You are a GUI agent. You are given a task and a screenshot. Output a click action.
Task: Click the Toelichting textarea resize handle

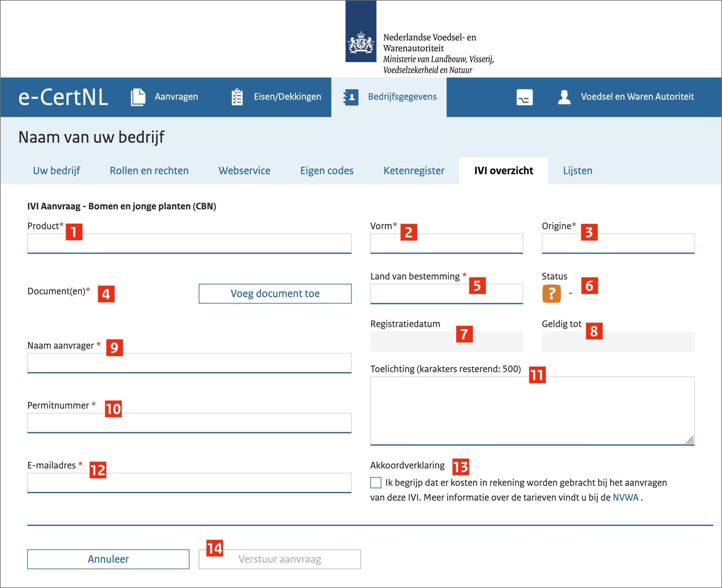[x=690, y=440]
